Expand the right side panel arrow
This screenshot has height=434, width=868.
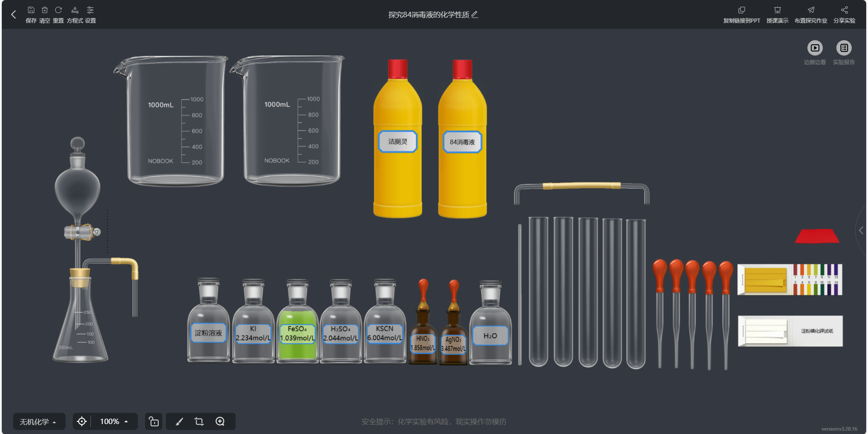tap(861, 230)
